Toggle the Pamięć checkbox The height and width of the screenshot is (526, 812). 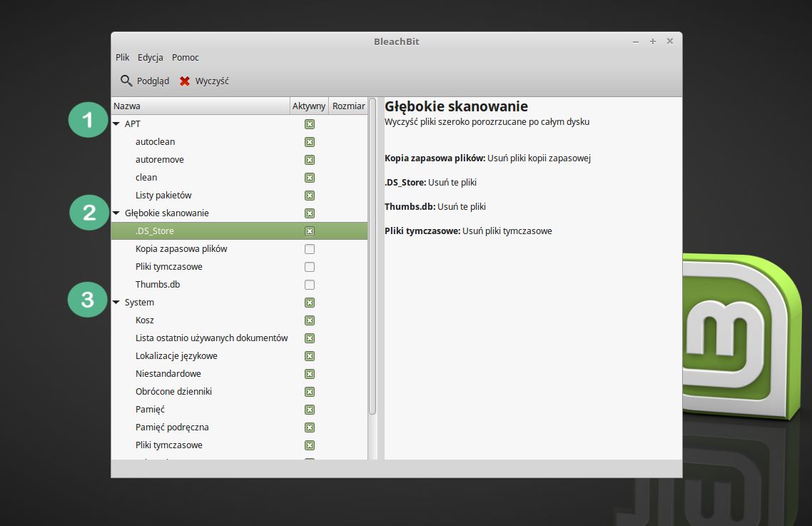pos(310,410)
